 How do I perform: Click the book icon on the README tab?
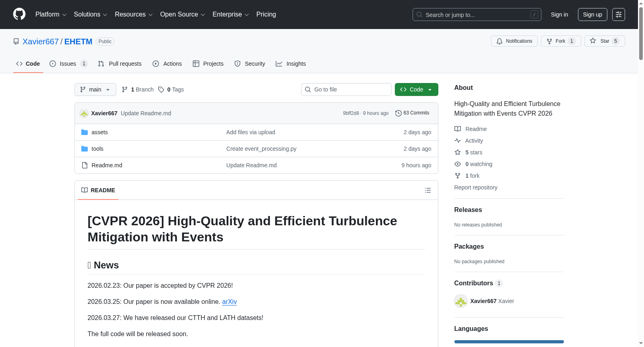[x=85, y=190]
